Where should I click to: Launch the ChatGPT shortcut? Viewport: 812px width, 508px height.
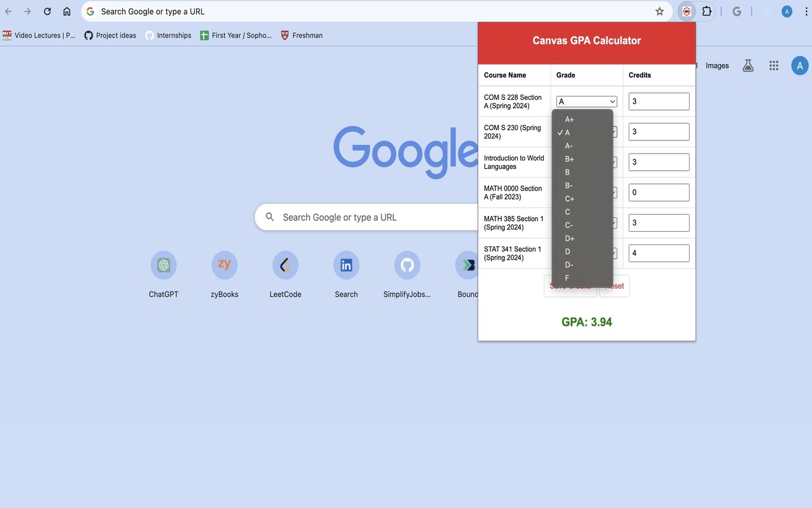tap(163, 265)
